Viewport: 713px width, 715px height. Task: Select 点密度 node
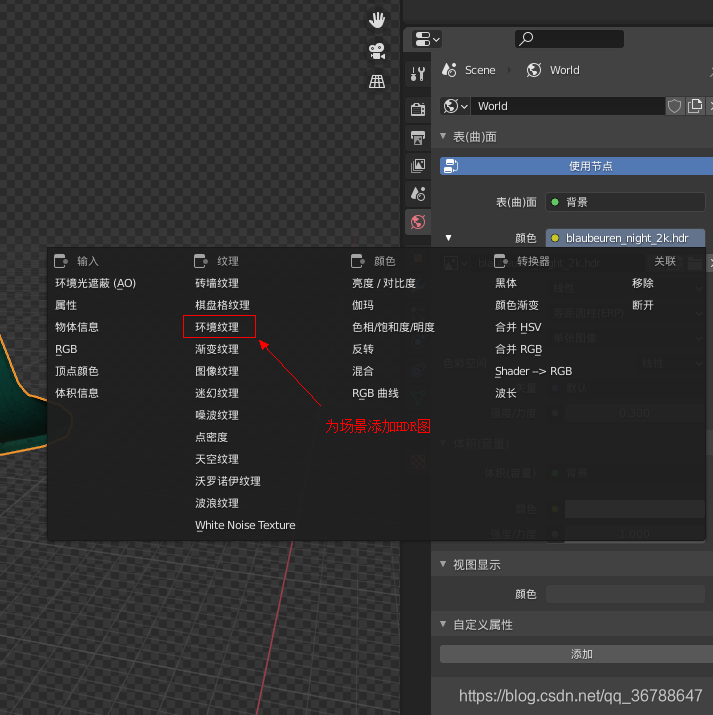point(212,437)
